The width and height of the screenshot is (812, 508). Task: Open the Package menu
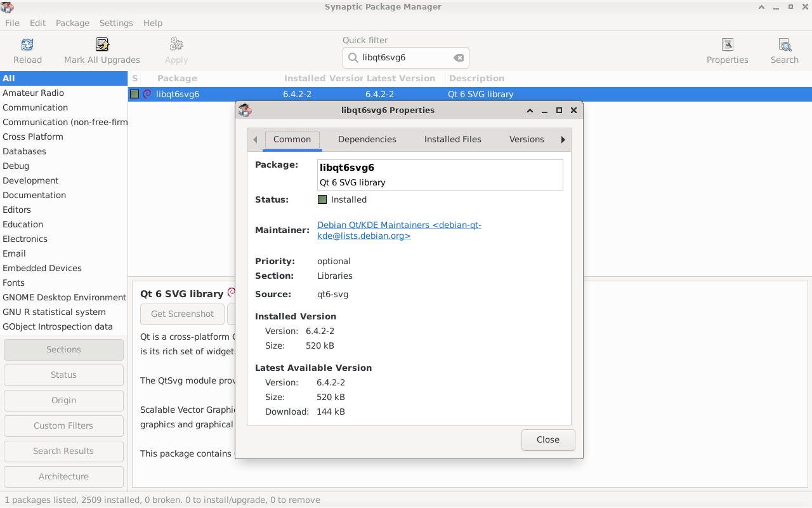pos(72,23)
